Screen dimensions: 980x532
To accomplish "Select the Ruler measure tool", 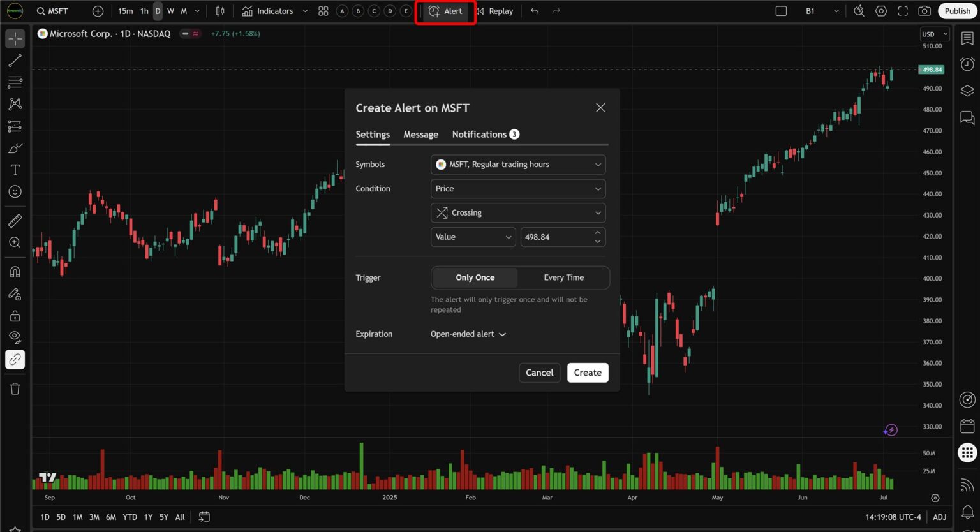I will pyautogui.click(x=15, y=220).
